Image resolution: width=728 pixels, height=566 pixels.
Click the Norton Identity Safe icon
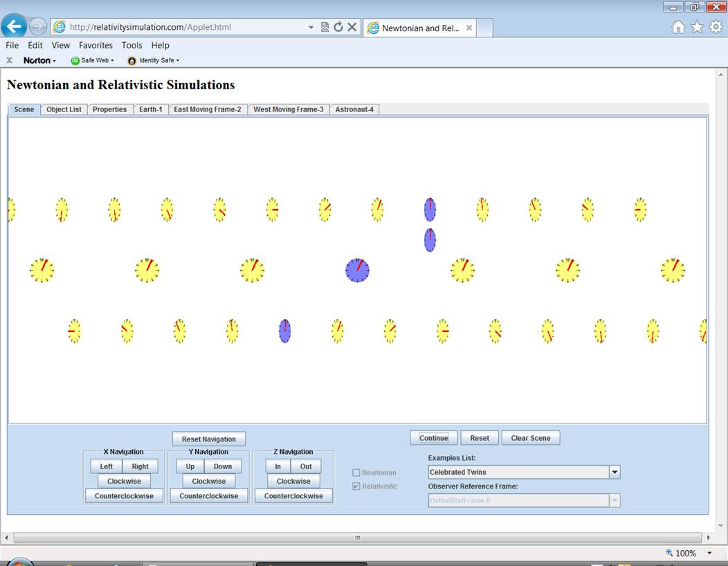pyautogui.click(x=132, y=61)
